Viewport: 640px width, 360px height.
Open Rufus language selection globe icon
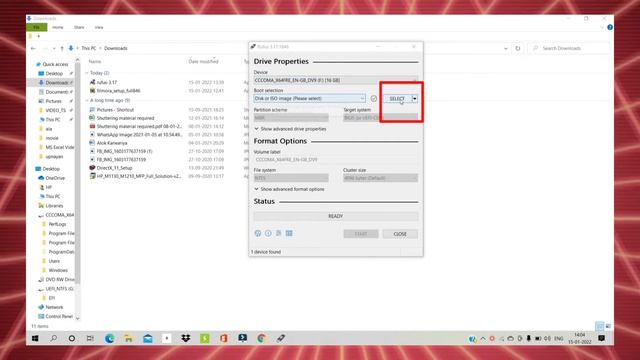tap(258, 233)
